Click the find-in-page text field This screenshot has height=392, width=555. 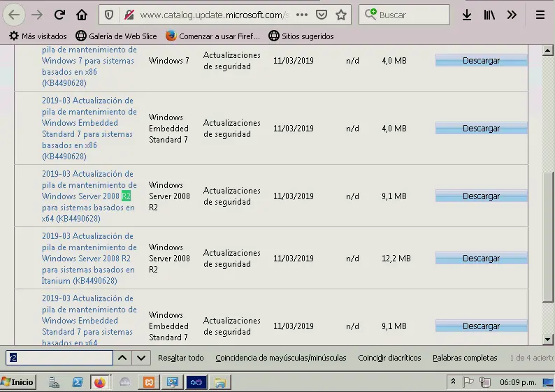tap(59, 358)
